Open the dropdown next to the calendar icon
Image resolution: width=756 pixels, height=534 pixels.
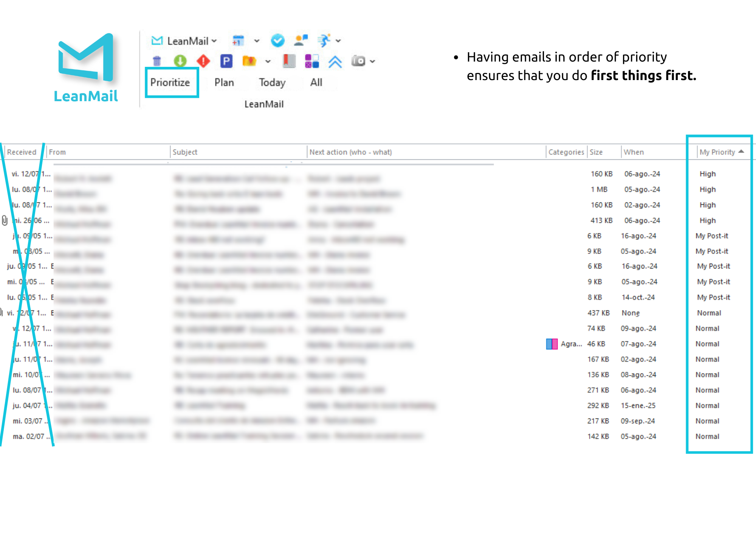click(256, 41)
